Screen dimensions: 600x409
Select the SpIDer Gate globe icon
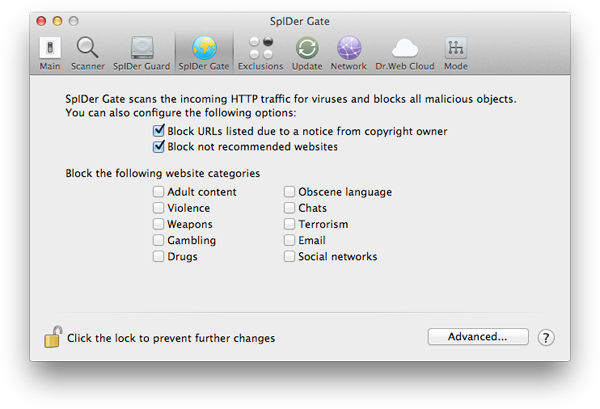[x=204, y=48]
